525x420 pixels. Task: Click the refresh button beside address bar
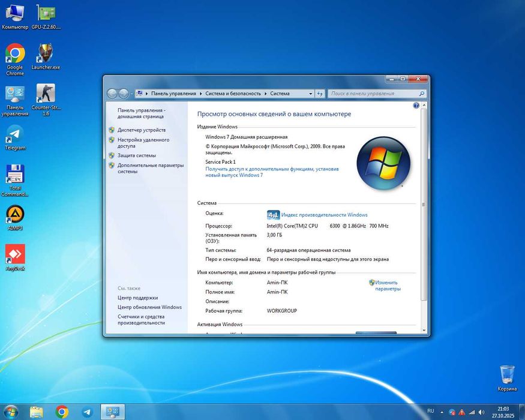coord(319,94)
